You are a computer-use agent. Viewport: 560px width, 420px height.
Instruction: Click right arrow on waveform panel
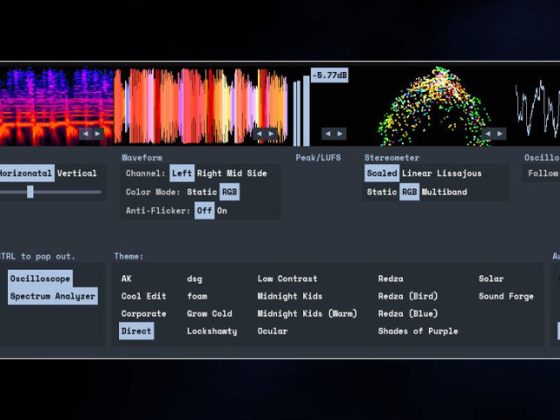tap(271, 134)
